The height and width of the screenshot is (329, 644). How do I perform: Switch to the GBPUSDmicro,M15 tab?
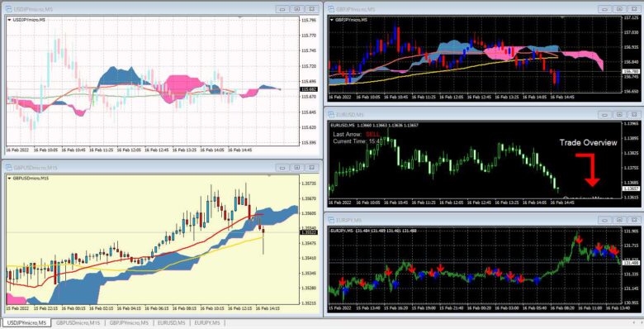[x=78, y=323]
